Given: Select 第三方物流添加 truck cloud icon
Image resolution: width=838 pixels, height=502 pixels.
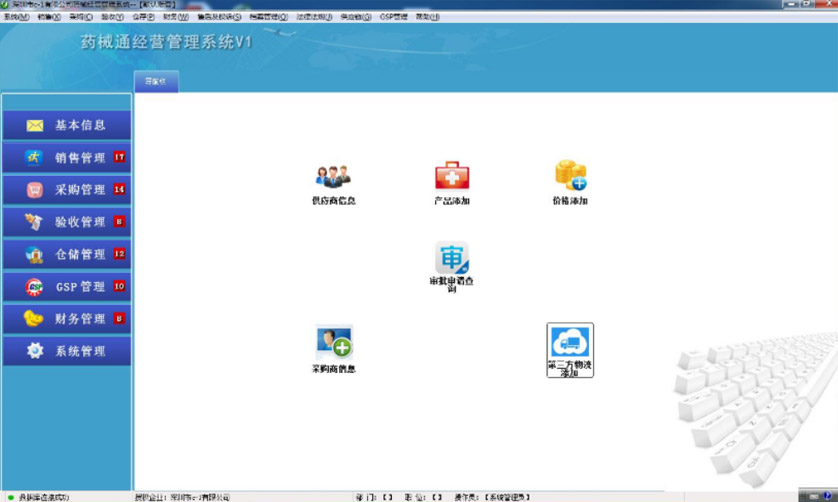Looking at the screenshot, I should (570, 343).
